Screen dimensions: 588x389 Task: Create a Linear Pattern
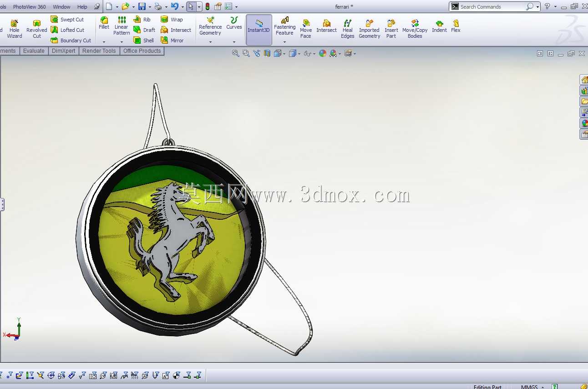coord(122,26)
